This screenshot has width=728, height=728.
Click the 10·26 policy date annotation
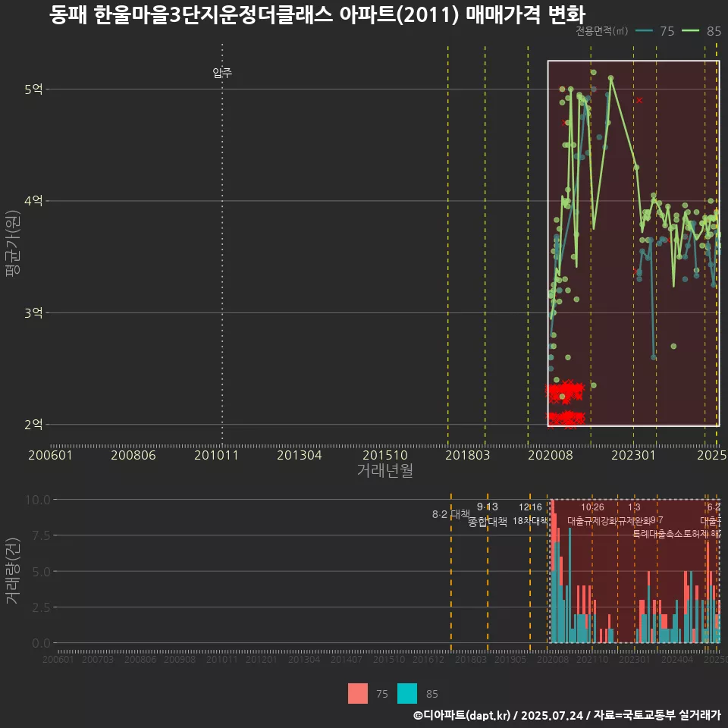pyautogui.click(x=593, y=507)
